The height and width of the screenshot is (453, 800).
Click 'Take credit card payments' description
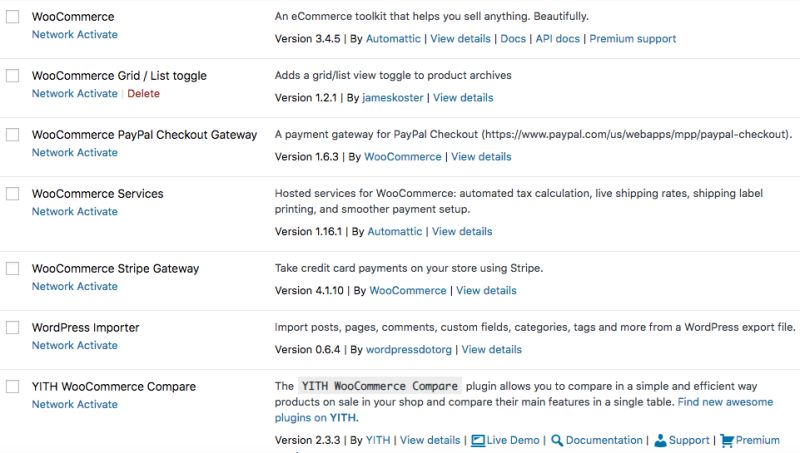[409, 268]
